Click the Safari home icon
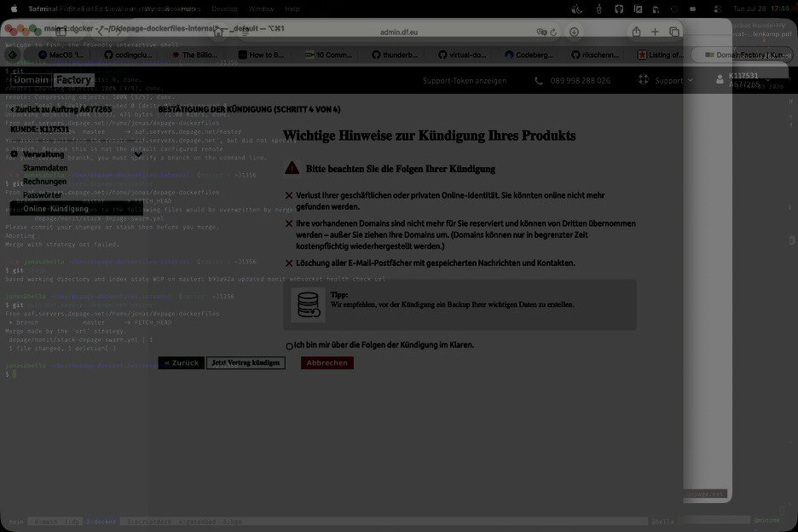 tap(218, 32)
